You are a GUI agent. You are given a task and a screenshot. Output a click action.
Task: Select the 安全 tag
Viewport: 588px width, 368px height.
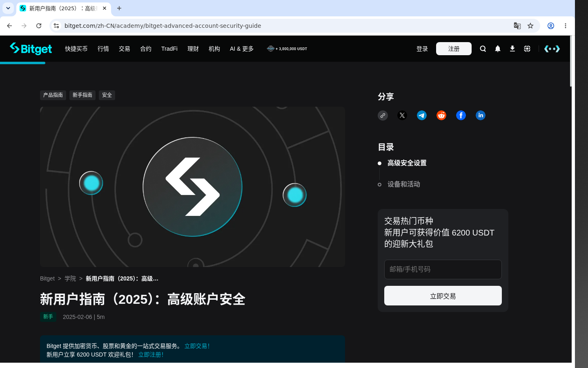[107, 95]
